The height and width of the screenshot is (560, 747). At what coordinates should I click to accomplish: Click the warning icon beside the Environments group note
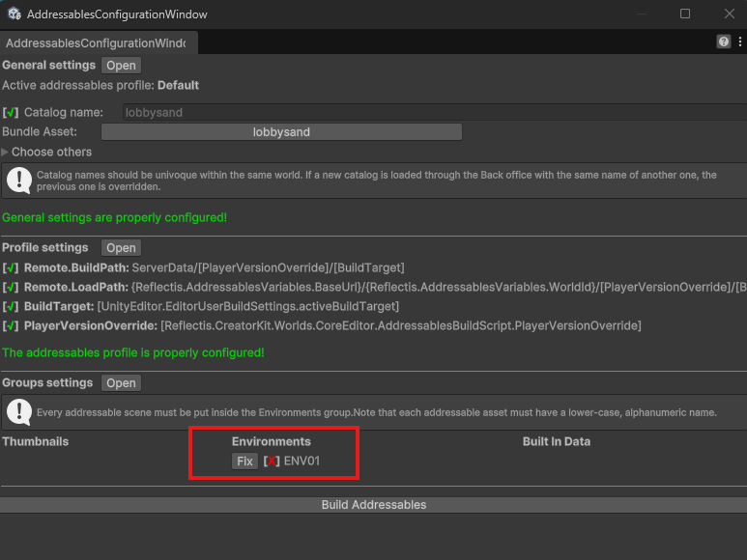pos(19,412)
